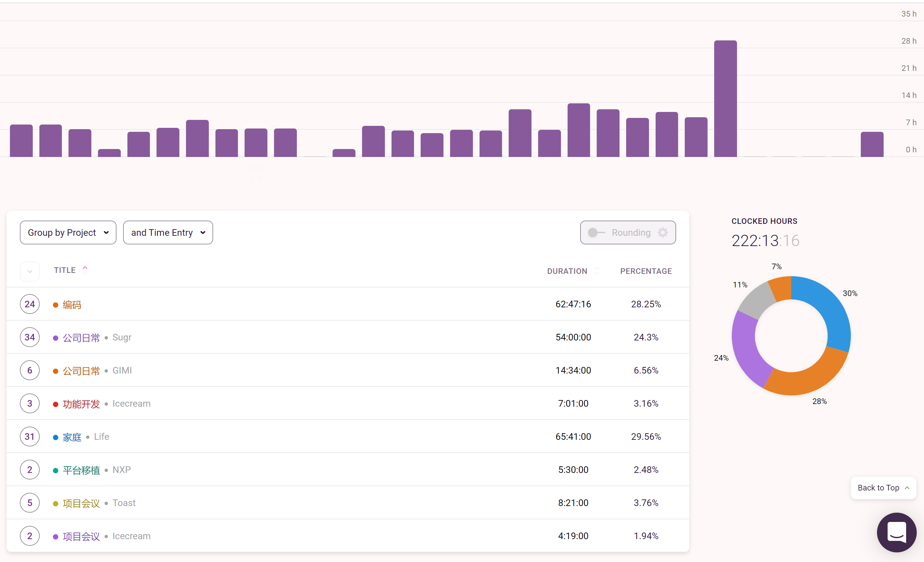Click duration 54:00:00

point(573,337)
